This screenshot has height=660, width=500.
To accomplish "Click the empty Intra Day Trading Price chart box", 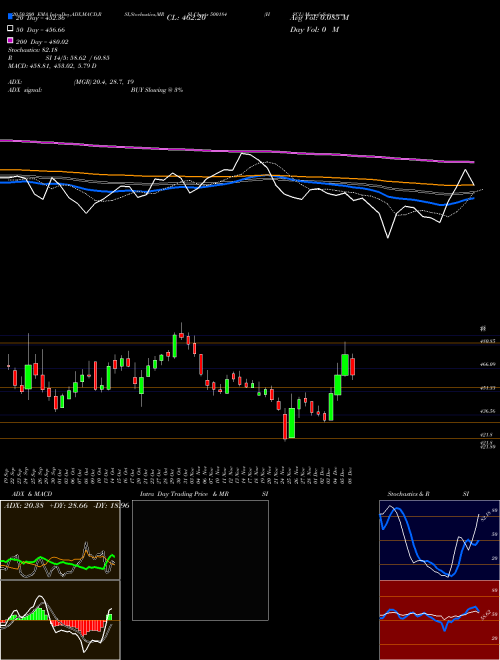I will point(200,560).
